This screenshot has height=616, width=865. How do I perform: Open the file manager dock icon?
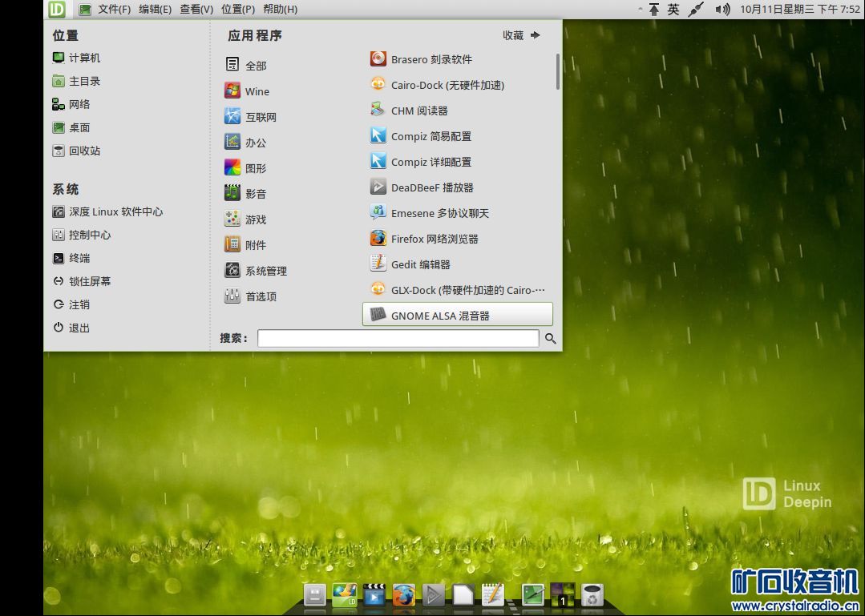[x=314, y=595]
